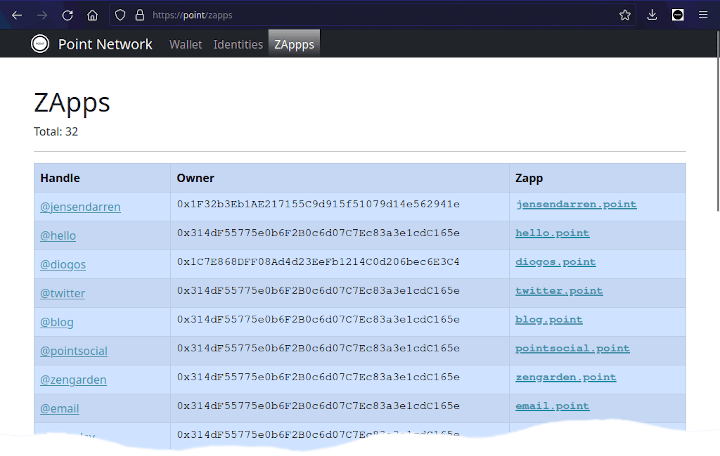The width and height of the screenshot is (720, 456).
Task: Open the @jensendarren handle link
Action: click(x=80, y=207)
